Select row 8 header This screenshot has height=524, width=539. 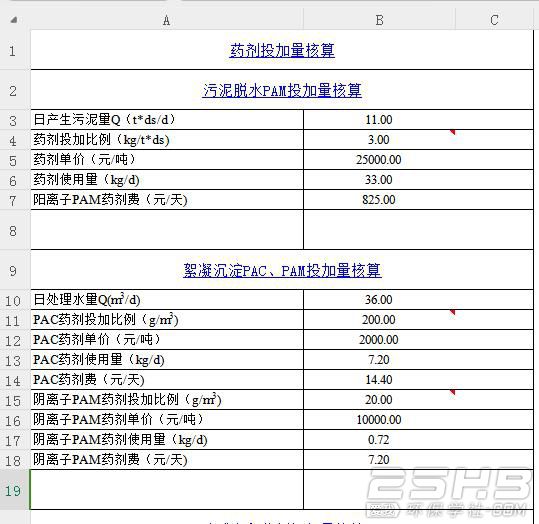(x=14, y=230)
